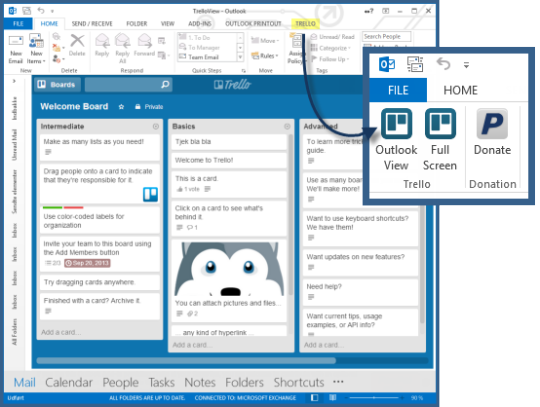
Task: Click the Undo arrow in callout toolbar
Action: 443,64
